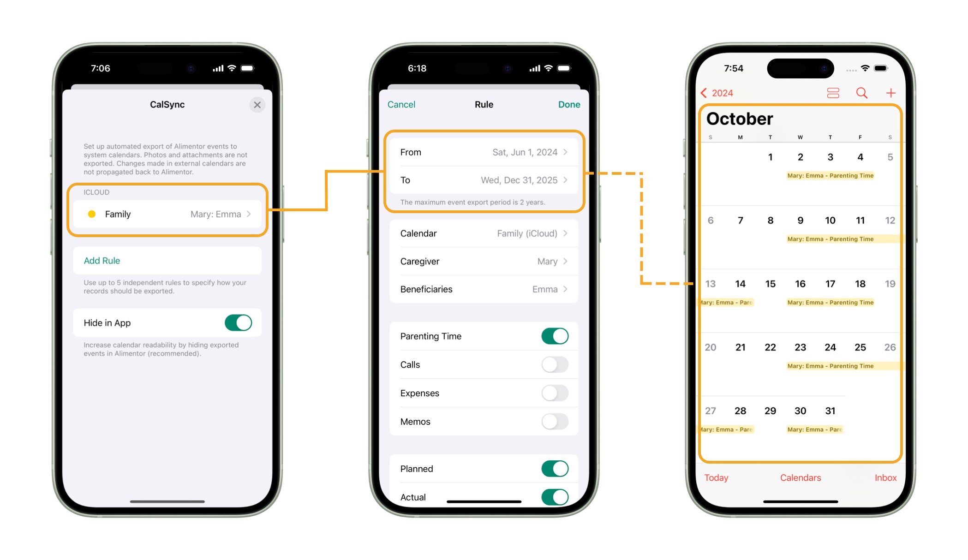Toggle the Planned switch off
968x560 pixels.
click(x=556, y=467)
